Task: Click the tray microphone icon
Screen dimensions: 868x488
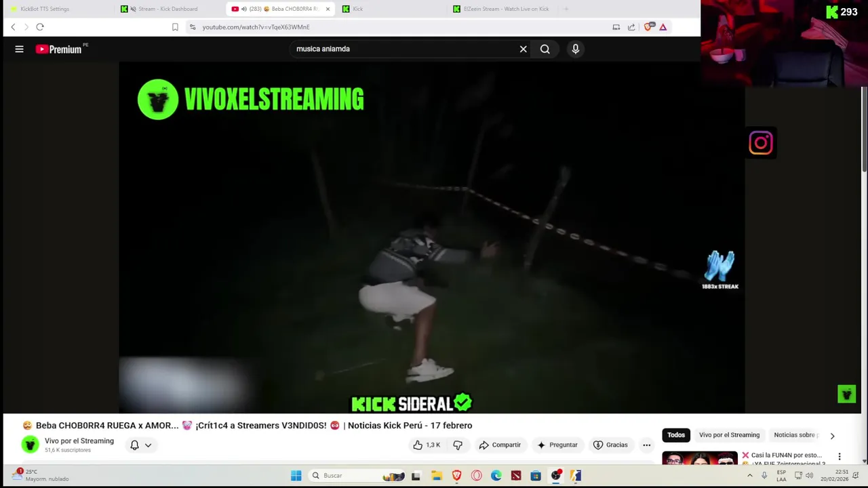Action: click(764, 476)
